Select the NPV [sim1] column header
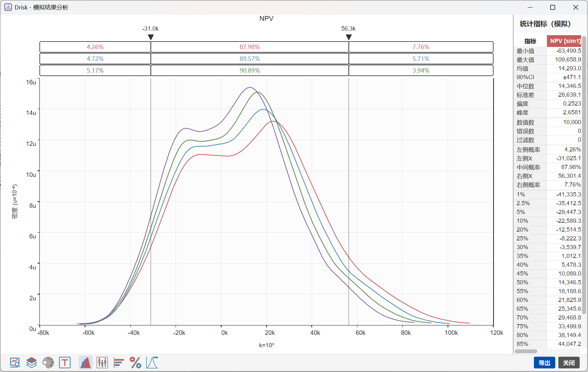 (564, 41)
